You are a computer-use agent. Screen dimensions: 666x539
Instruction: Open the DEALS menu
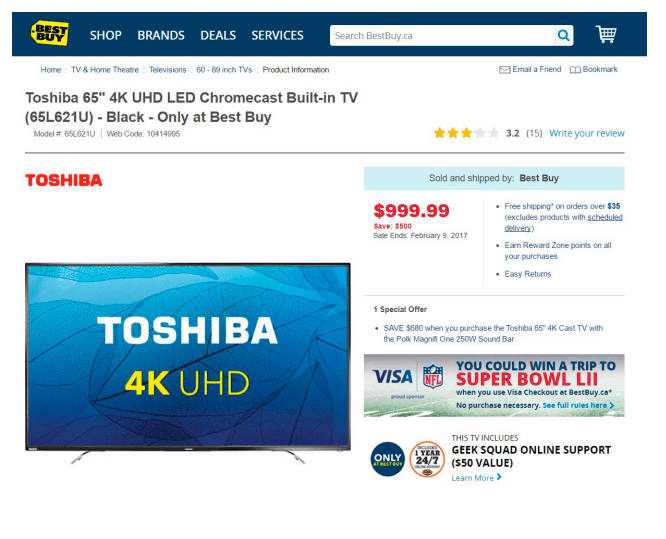pyautogui.click(x=218, y=35)
